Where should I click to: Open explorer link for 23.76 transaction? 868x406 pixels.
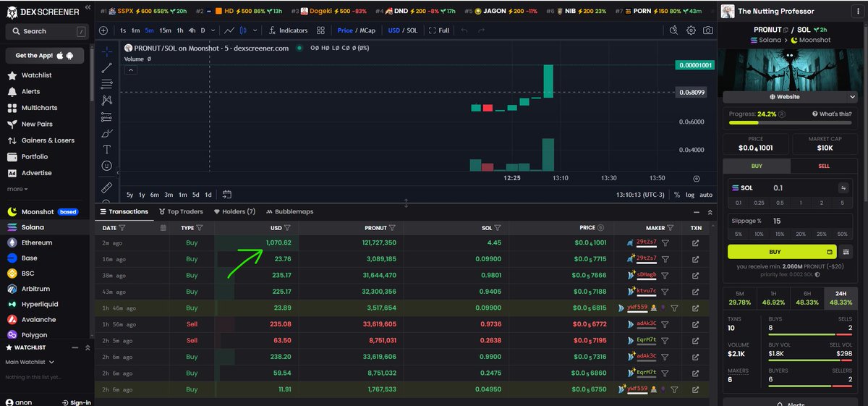coord(695,258)
